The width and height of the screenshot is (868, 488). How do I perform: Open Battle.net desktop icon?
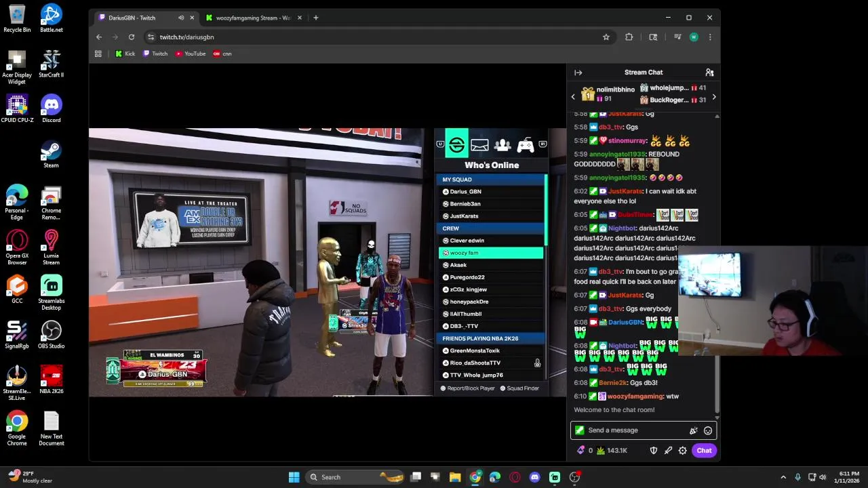tap(52, 18)
